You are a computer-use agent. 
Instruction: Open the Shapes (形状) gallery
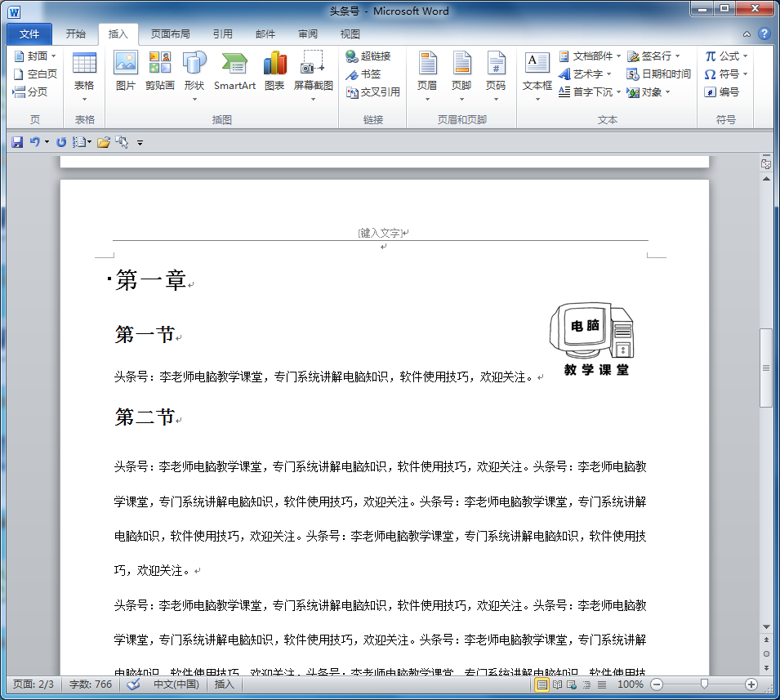pos(194,77)
